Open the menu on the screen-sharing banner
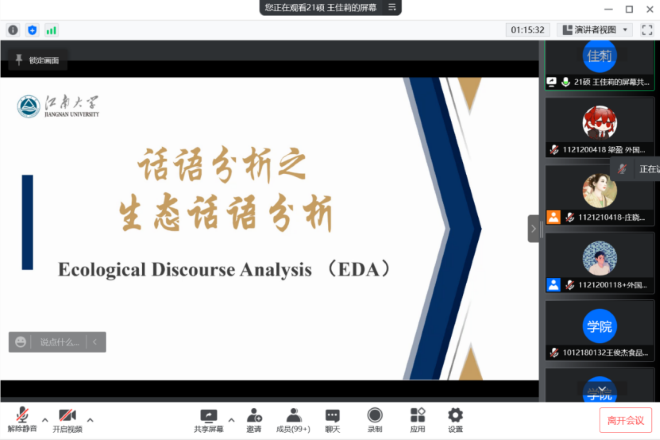 [x=394, y=7]
